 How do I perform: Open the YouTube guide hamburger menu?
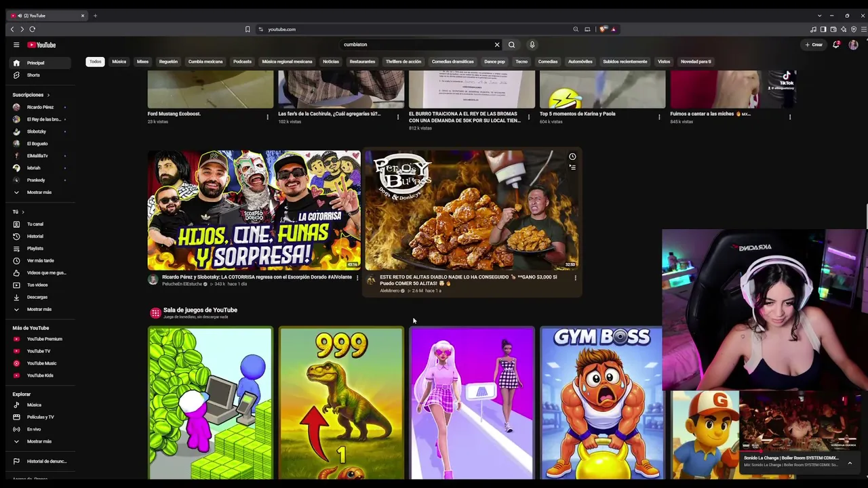pyautogui.click(x=16, y=45)
